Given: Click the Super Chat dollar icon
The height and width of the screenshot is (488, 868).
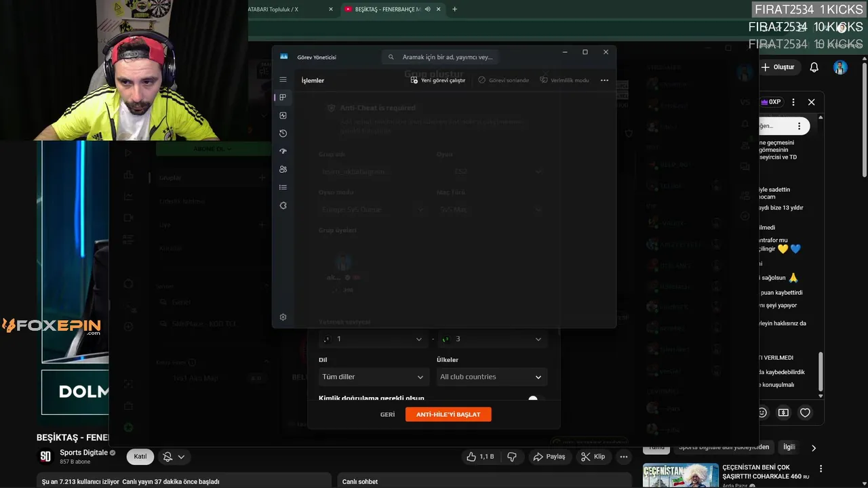Looking at the screenshot, I should tap(783, 412).
